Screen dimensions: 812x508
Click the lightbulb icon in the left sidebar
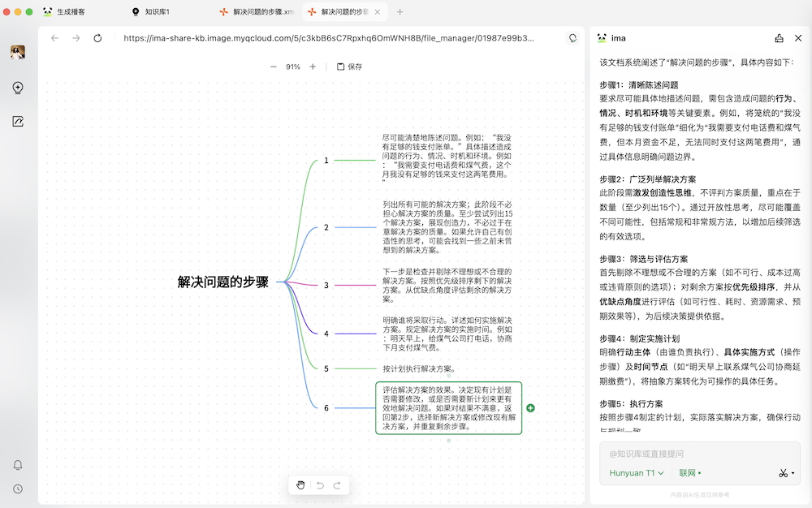coord(17,88)
